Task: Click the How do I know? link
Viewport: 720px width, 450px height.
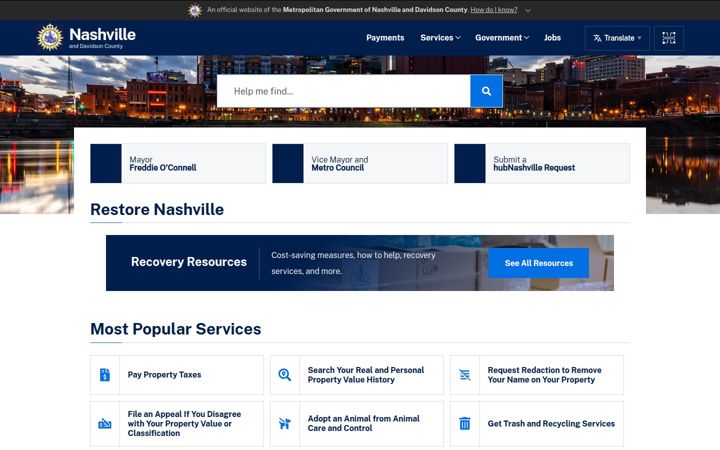Action: tap(494, 10)
